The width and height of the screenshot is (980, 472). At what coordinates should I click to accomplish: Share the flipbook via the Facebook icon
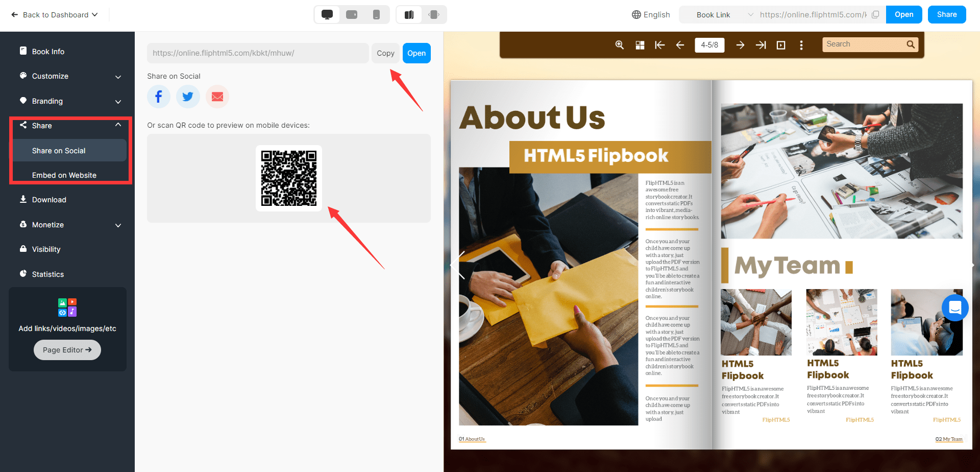click(x=158, y=97)
